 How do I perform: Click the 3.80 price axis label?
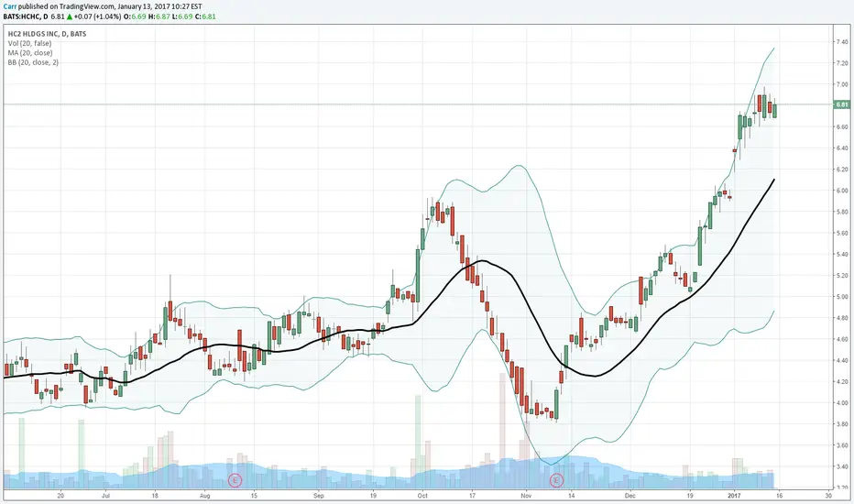(x=841, y=424)
